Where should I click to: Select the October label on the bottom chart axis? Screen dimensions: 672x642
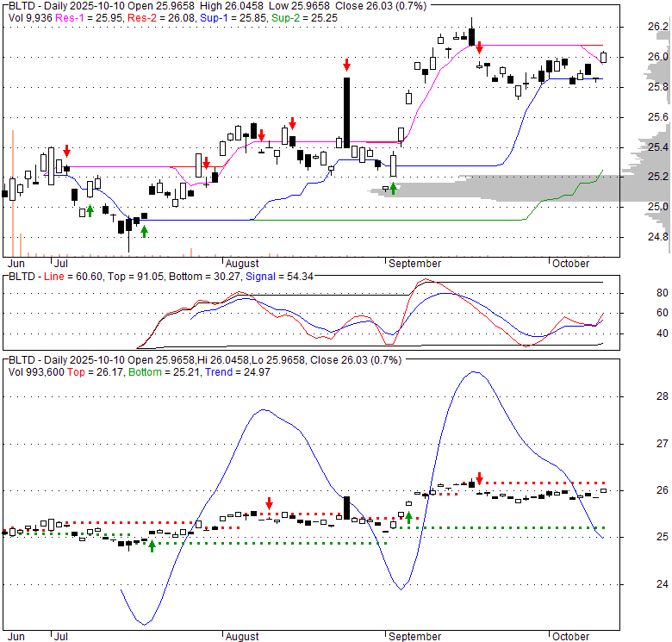click(x=570, y=637)
